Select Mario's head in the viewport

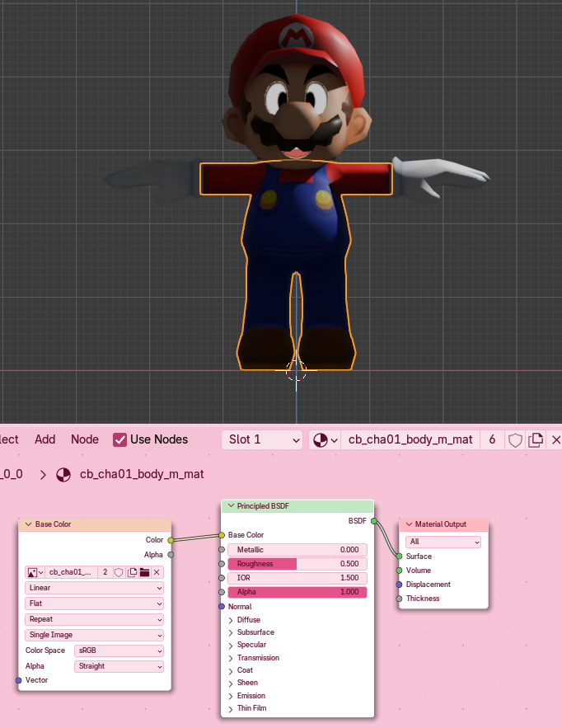[x=297, y=88]
